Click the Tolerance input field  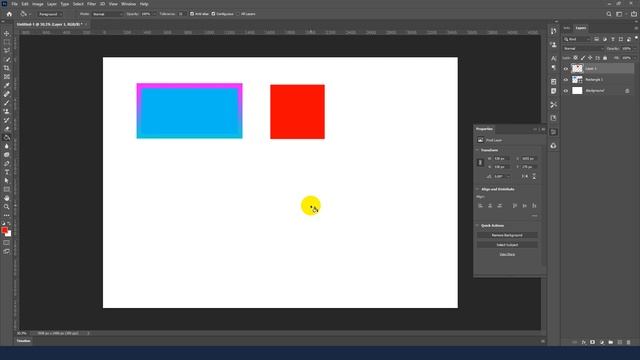(x=181, y=14)
